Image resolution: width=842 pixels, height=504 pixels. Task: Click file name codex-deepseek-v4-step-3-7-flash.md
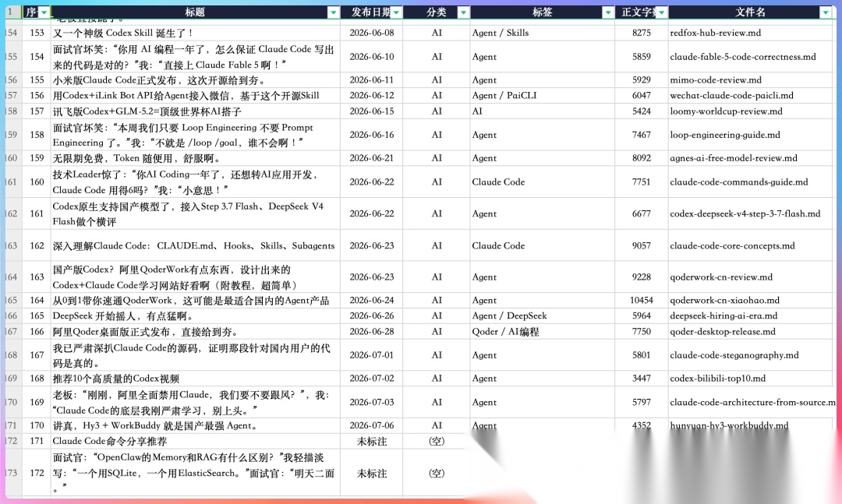[745, 213]
